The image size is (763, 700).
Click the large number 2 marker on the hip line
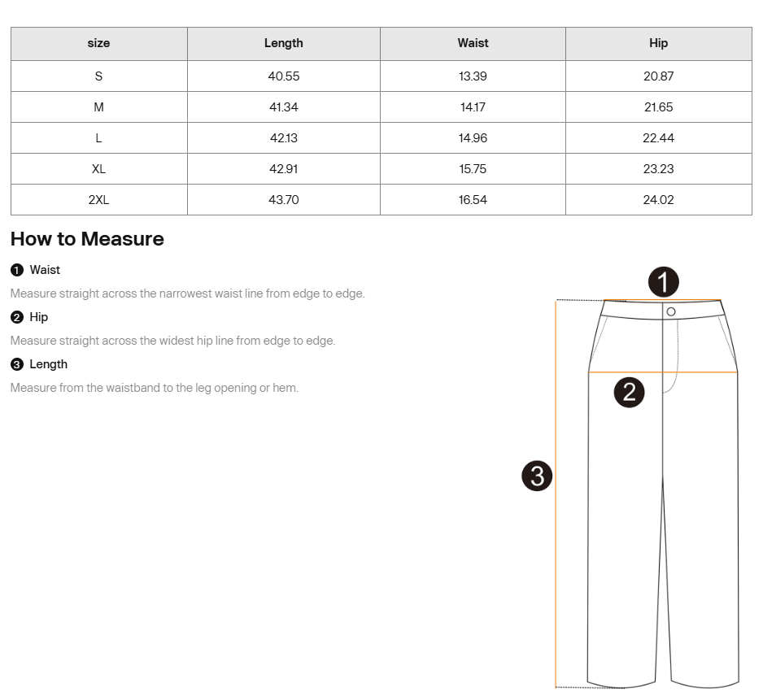point(629,393)
